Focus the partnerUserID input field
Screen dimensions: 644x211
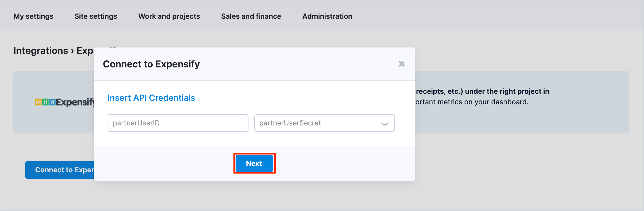click(178, 123)
